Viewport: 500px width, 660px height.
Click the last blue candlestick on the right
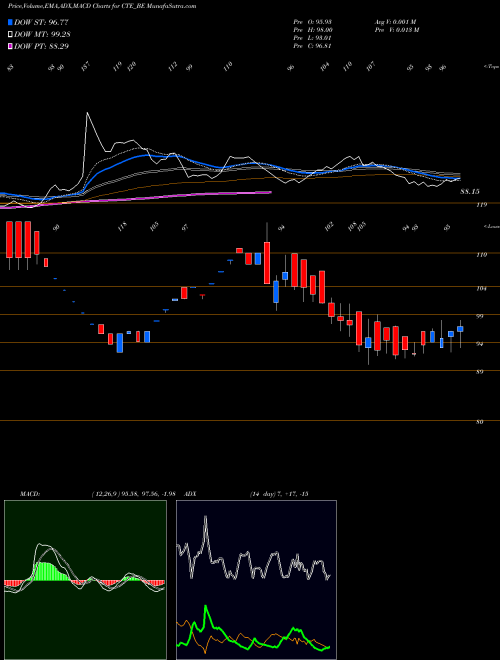tap(460, 329)
